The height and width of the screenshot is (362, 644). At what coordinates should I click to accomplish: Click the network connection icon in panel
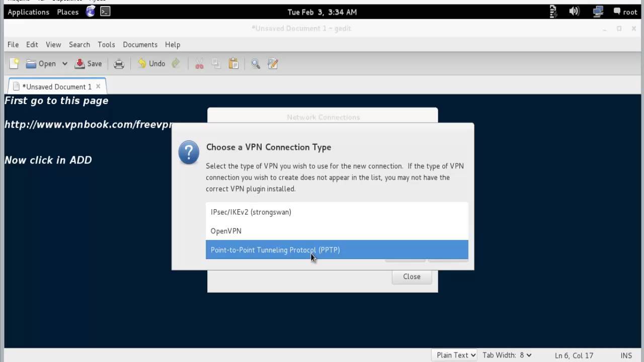(x=598, y=12)
